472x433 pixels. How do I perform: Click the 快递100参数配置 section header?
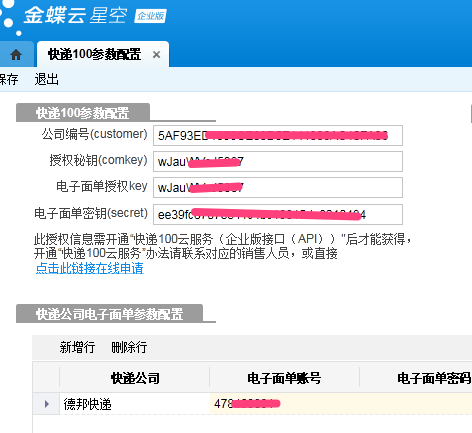[x=83, y=113]
